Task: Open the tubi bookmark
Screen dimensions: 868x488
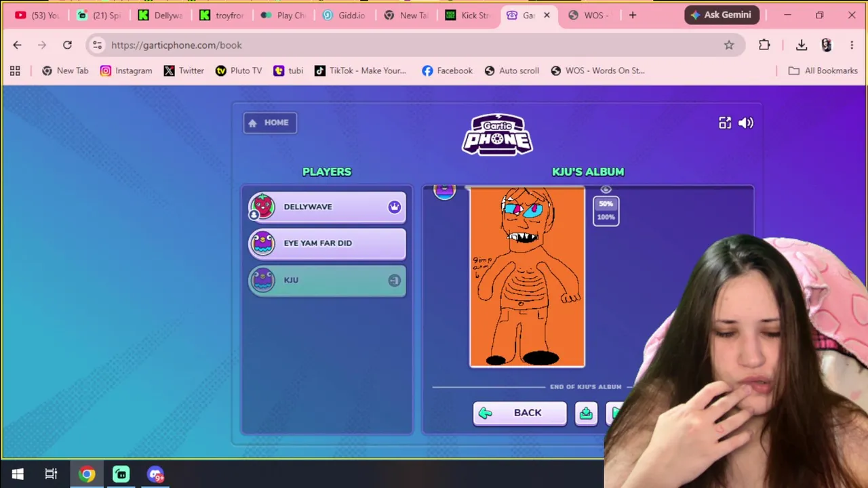Action: [x=288, y=70]
